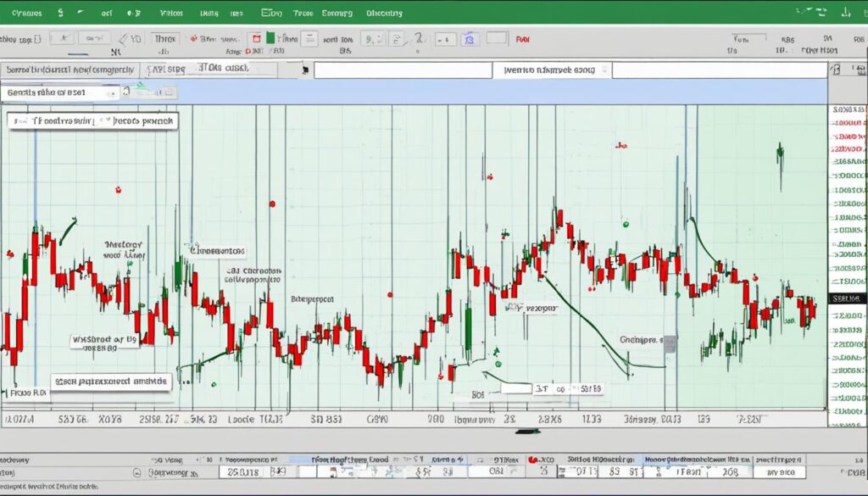Click the download arrow icon in the green header
Image resolution: width=868 pixels, height=496 pixels.
pos(845,12)
